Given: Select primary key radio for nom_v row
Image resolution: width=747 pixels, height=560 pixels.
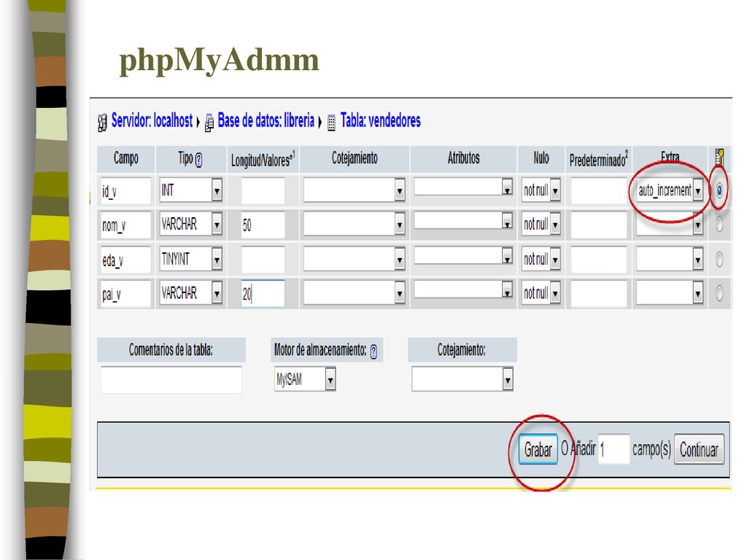Looking at the screenshot, I should [719, 225].
